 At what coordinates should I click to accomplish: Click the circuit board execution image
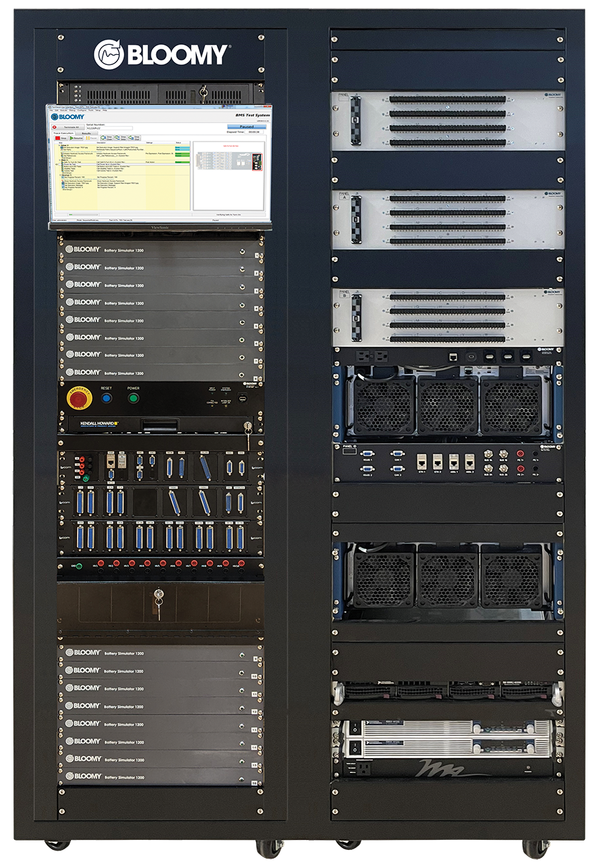click(230, 162)
